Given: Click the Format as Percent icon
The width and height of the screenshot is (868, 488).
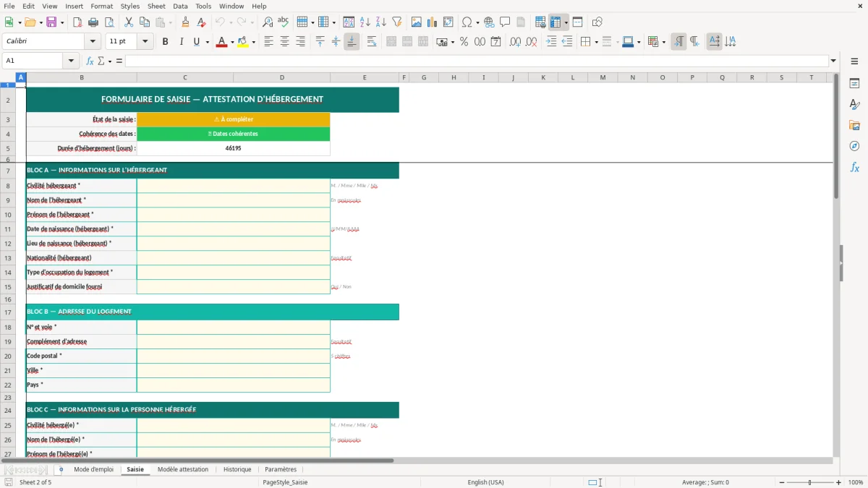Looking at the screenshot, I should click(x=464, y=42).
